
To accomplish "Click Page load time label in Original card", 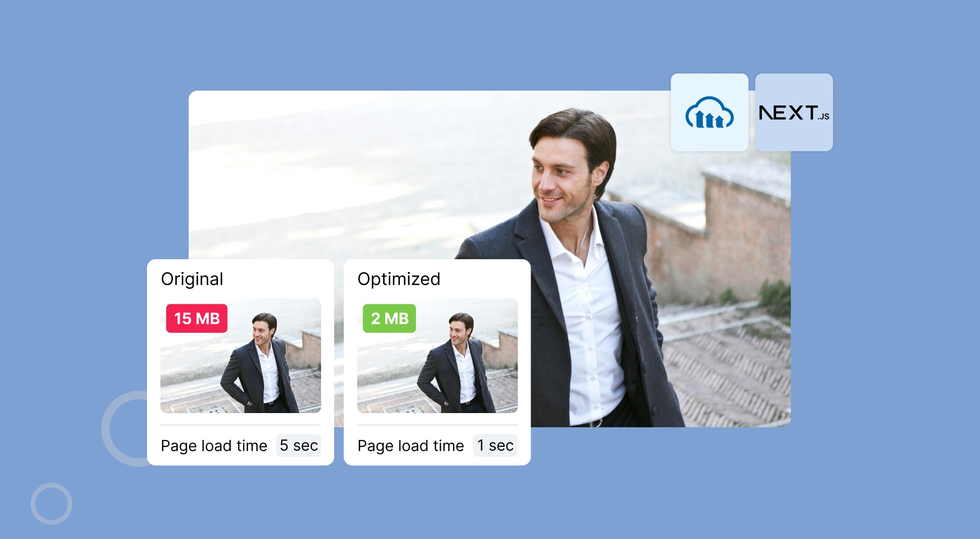I will tap(214, 446).
